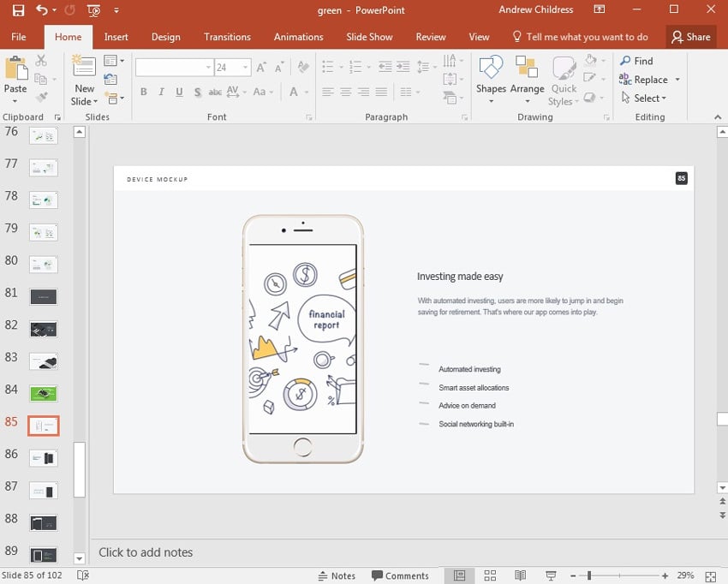The height and width of the screenshot is (584, 728).
Task: Open the Transitions tab
Action: (x=226, y=37)
